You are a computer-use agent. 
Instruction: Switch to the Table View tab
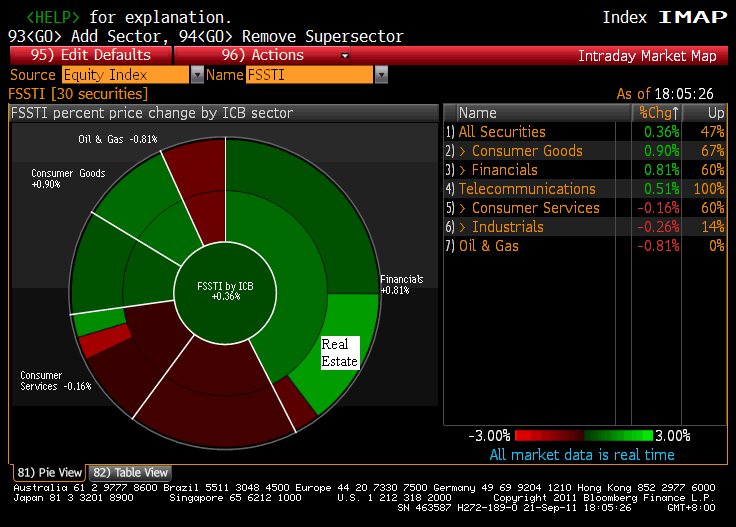coord(130,472)
